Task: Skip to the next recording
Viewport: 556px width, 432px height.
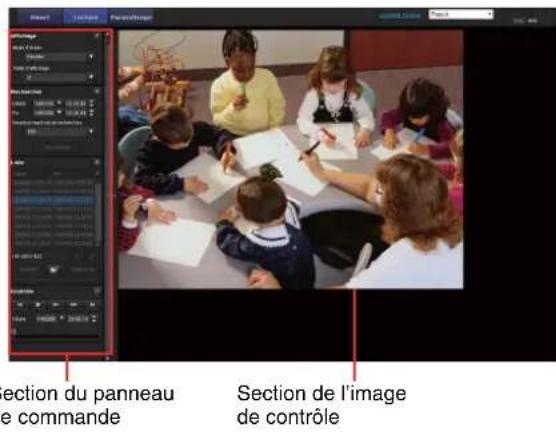Action: 92,305
